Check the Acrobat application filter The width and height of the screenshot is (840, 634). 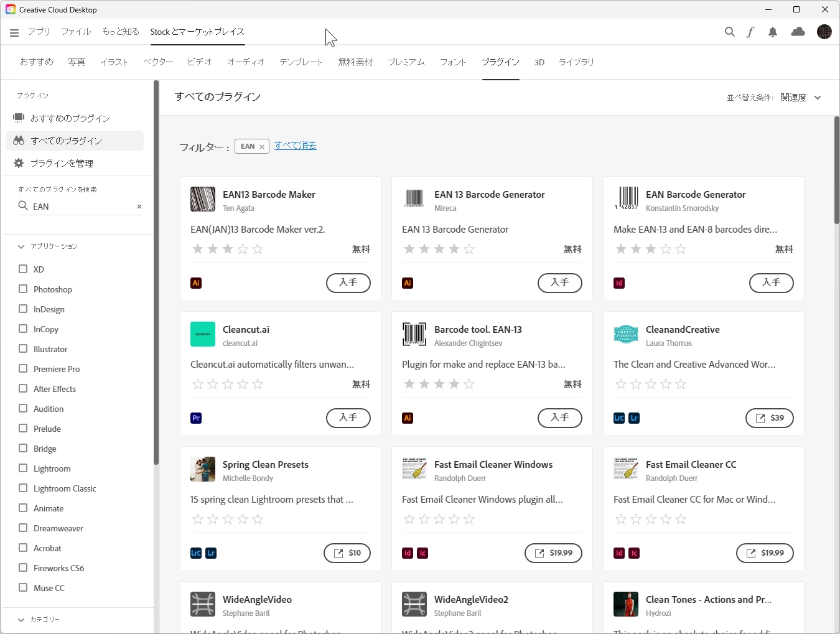pyautogui.click(x=23, y=548)
